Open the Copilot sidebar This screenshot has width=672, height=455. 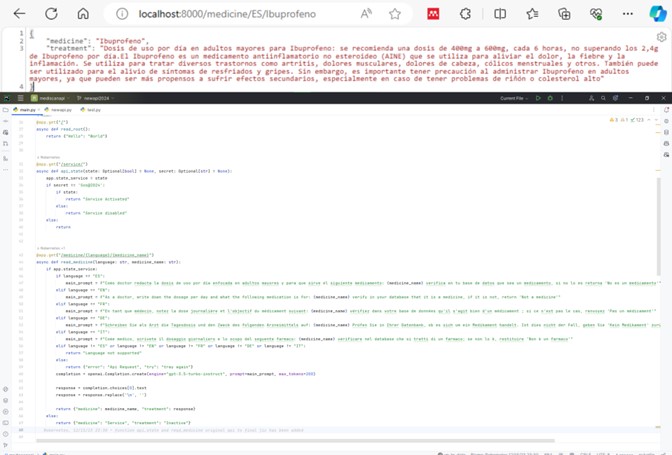point(658,14)
